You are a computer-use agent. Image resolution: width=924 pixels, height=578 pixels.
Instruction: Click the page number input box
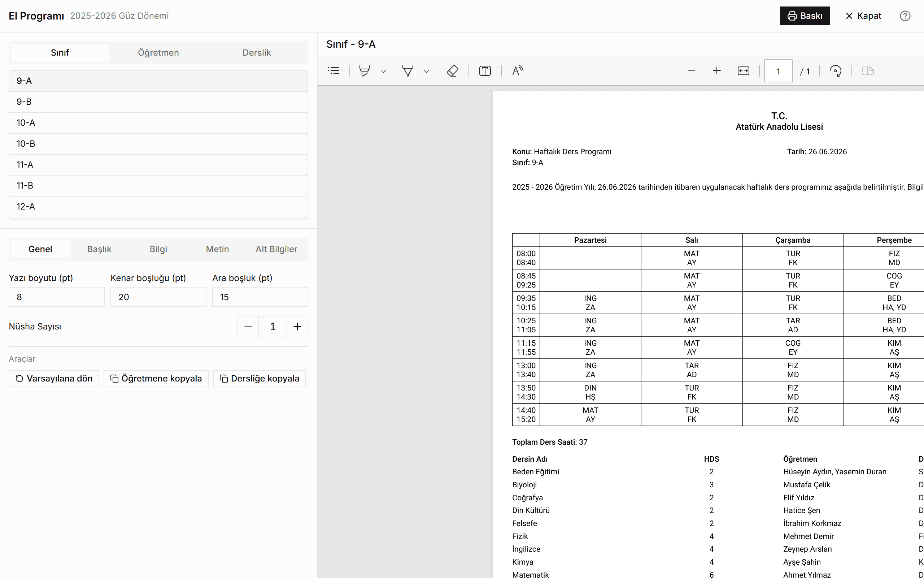pyautogui.click(x=778, y=71)
